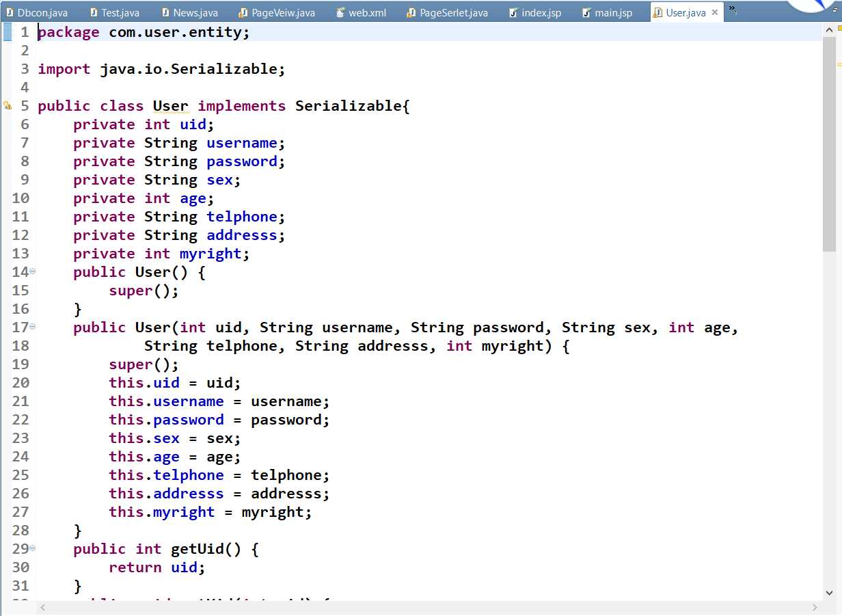Select the User.java tab
Image resolution: width=842 pixels, height=616 pixels.
point(685,12)
